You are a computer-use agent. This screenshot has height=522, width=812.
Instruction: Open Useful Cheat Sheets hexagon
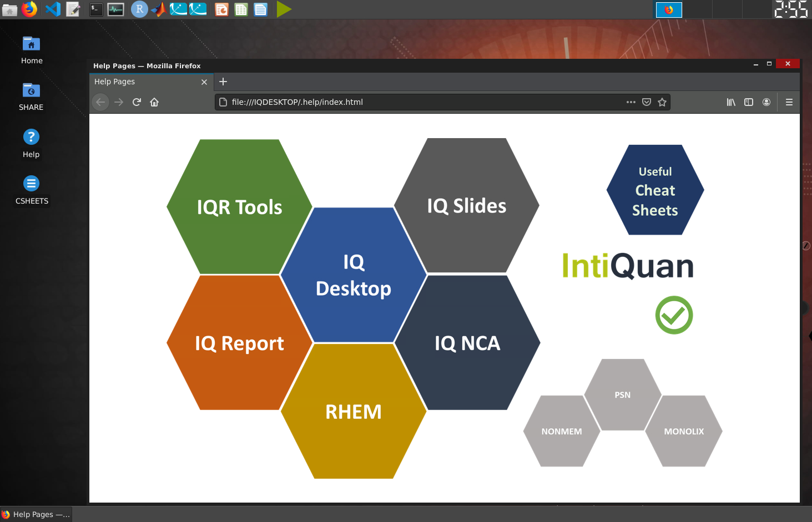655,190
